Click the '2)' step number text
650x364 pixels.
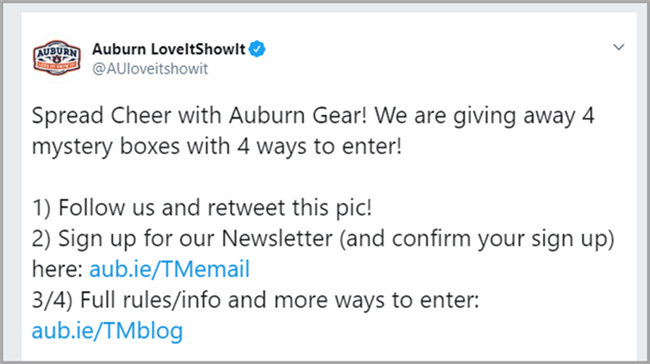click(x=41, y=239)
